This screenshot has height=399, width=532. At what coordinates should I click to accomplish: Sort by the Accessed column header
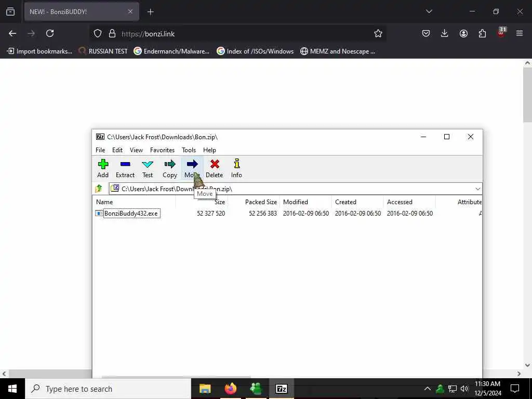coord(409,202)
